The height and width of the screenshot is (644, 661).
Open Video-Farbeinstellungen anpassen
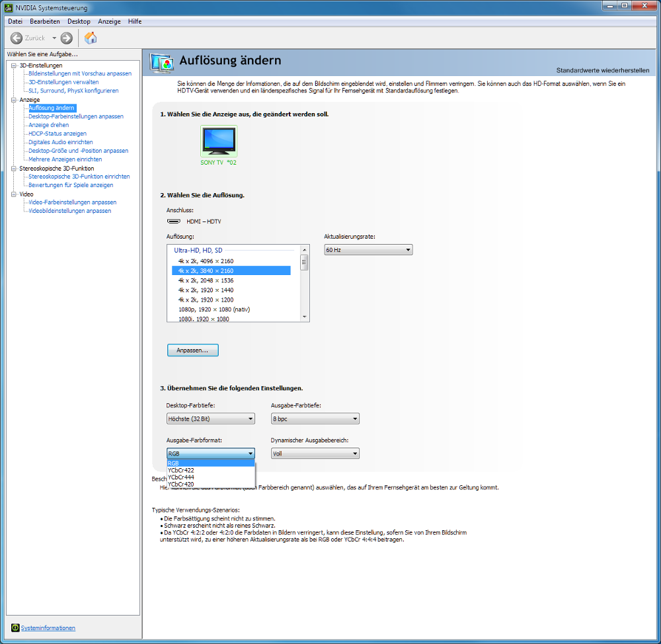[73, 202]
